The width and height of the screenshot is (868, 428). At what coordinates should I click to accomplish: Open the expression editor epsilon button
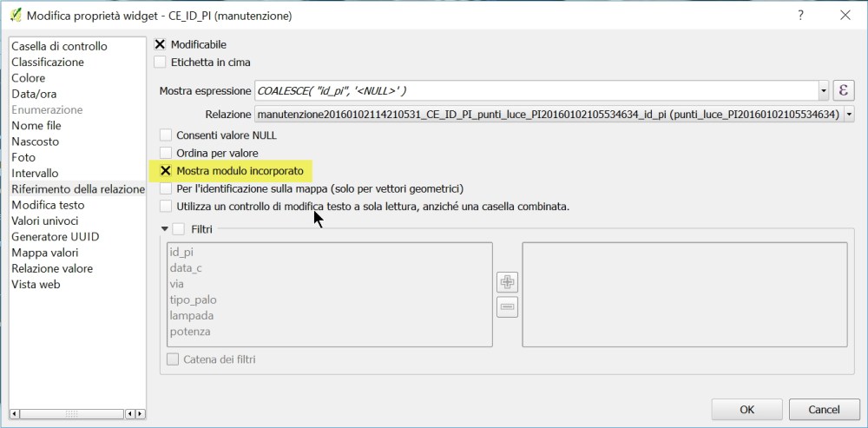click(844, 90)
